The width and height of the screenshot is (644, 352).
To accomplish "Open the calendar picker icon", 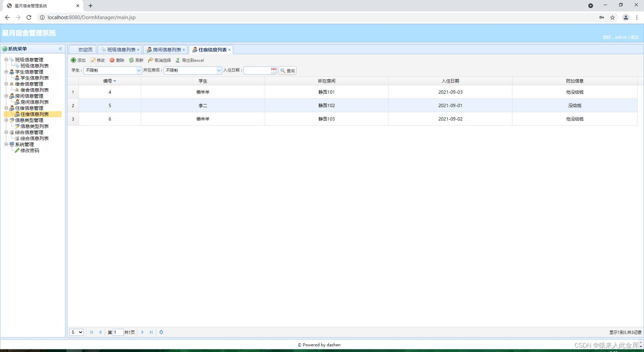I will [x=274, y=71].
